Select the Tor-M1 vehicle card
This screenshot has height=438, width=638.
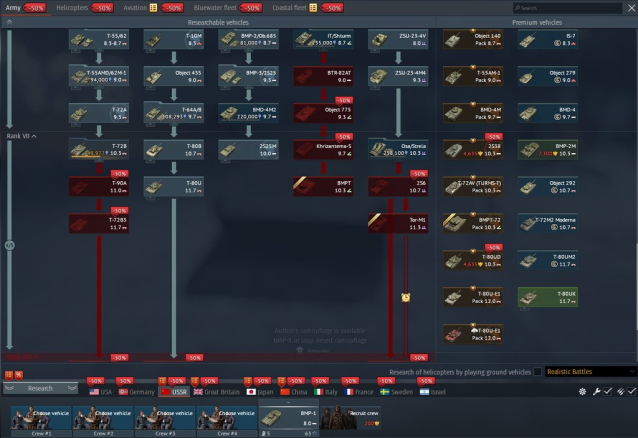pos(397,223)
